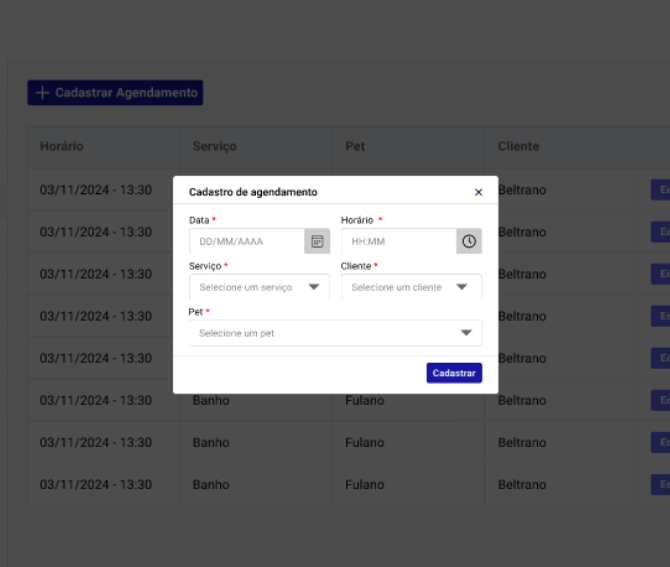The image size is (670, 567).
Task: Click the Cadastrar Agendamento button label
Action: [126, 93]
